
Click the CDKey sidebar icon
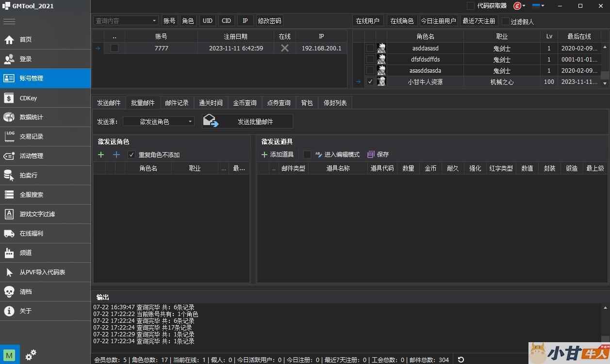[9, 98]
